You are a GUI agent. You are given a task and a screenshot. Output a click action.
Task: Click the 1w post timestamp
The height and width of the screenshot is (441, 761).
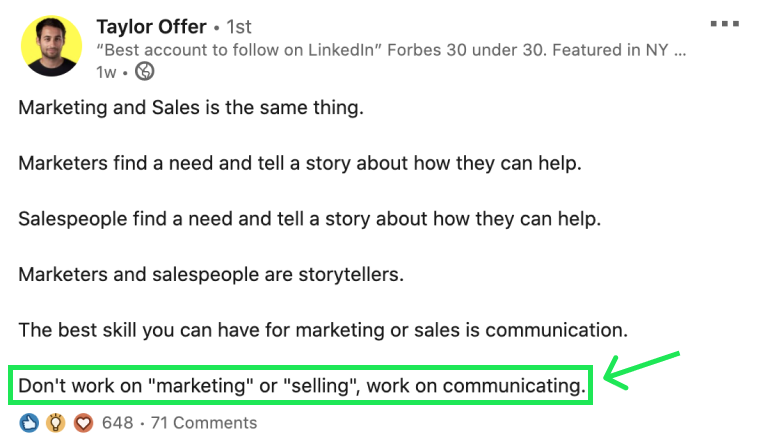[108, 70]
